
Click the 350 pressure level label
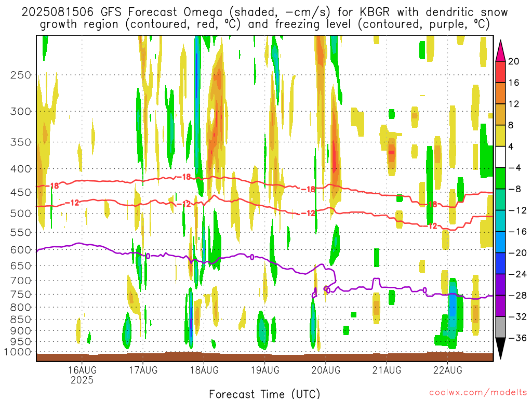tap(21, 142)
